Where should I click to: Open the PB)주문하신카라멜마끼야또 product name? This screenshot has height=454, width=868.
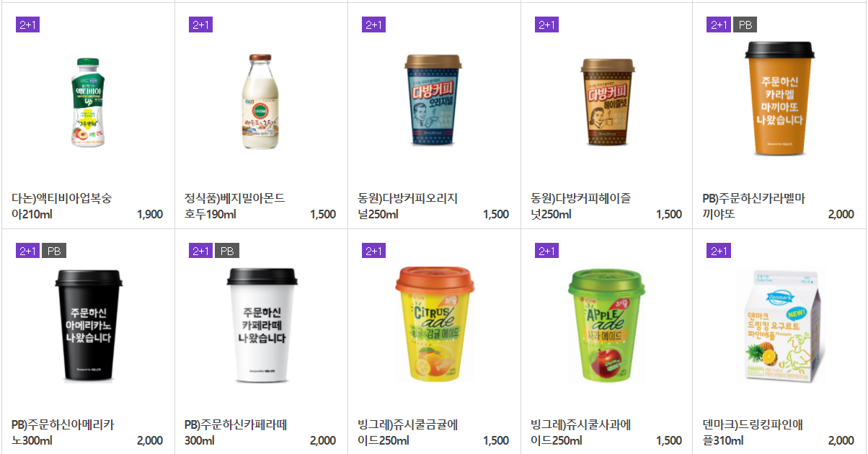(753, 206)
